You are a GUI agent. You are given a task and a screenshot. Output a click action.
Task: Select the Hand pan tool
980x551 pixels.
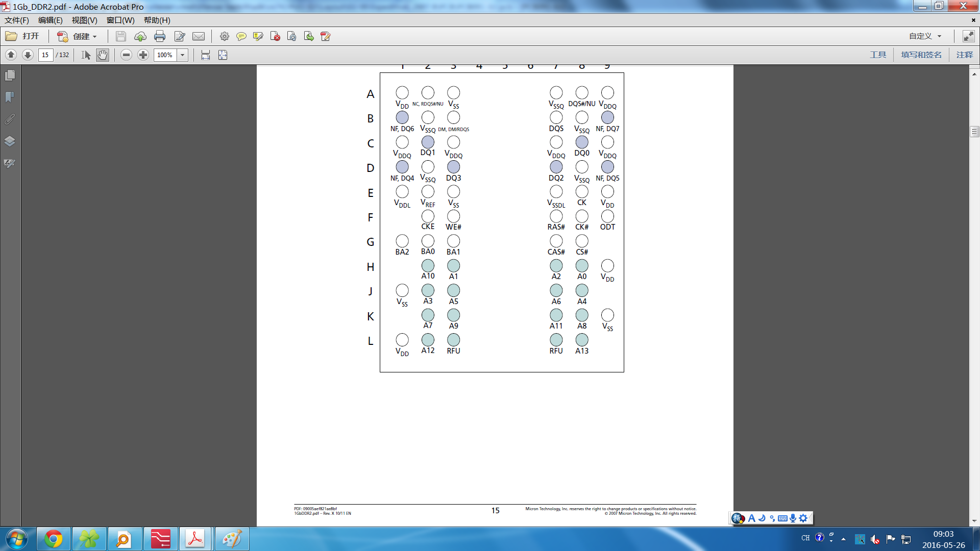(x=103, y=55)
